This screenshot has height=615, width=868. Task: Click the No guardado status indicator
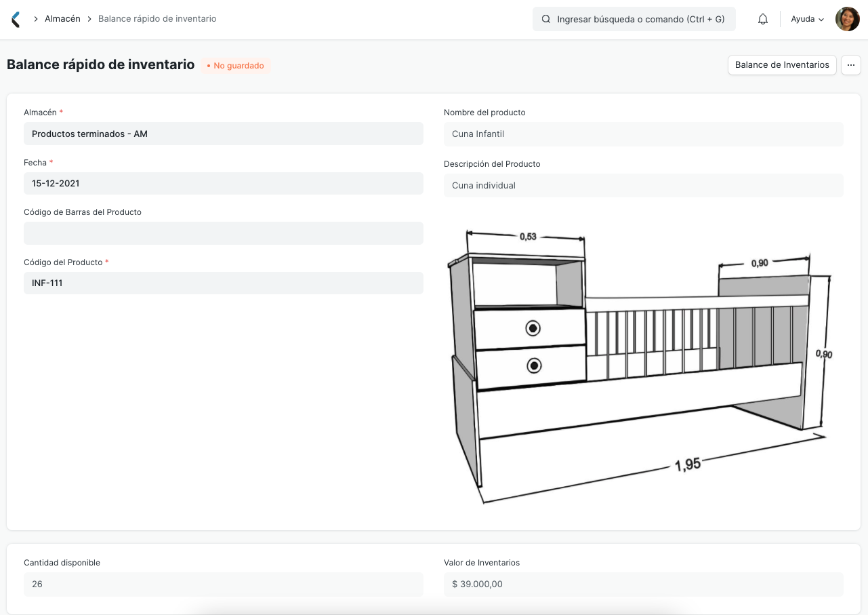tap(236, 66)
